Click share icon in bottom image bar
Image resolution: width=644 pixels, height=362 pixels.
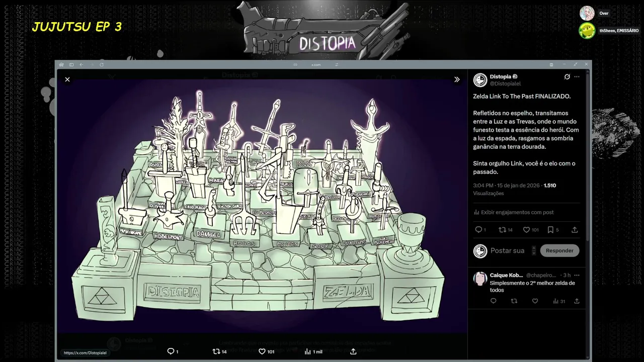click(x=353, y=351)
